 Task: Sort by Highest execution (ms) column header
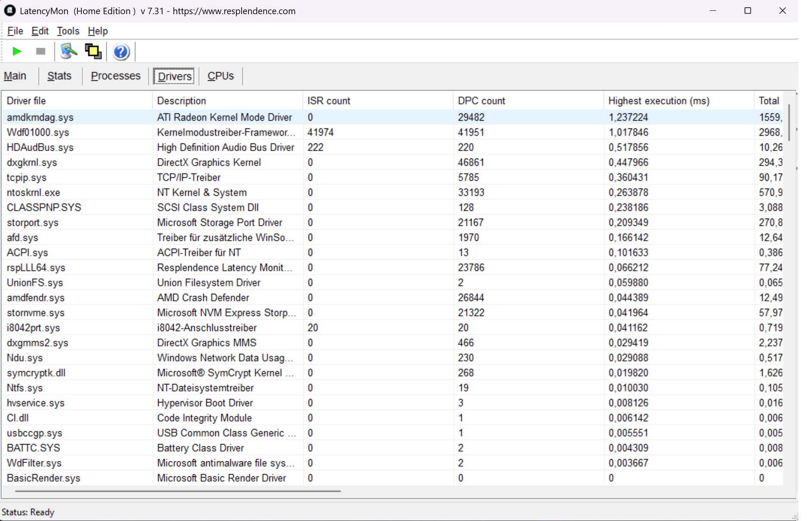[x=659, y=101]
